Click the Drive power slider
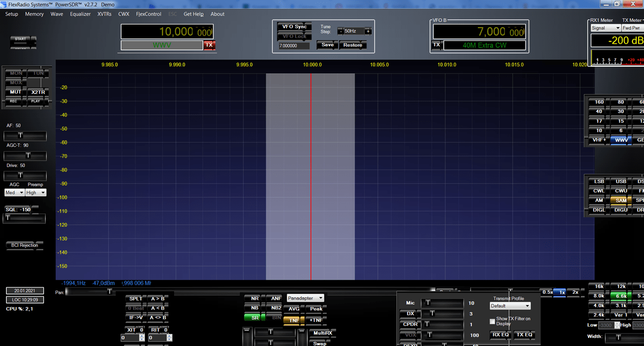Viewport: 644px width, 346px height. pyautogui.click(x=25, y=176)
